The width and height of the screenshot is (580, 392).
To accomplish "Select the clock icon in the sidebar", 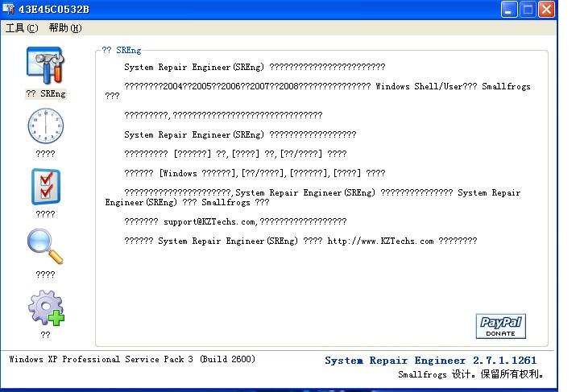I will tap(45, 126).
